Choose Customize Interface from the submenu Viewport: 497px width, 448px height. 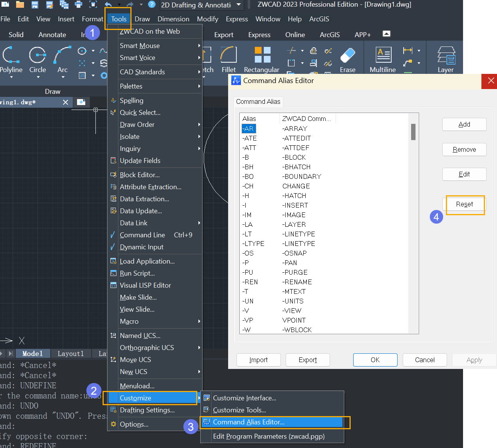tap(272, 398)
